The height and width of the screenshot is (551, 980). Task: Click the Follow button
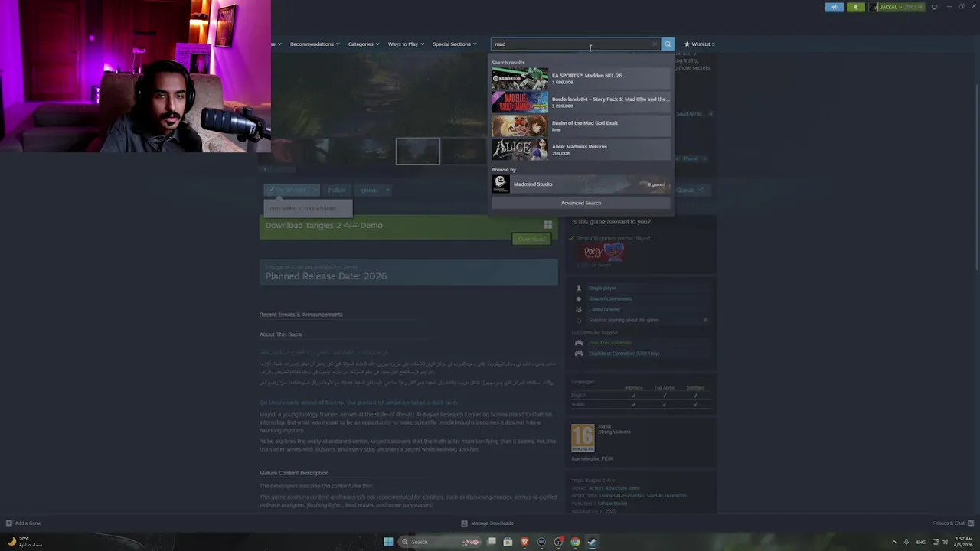(x=337, y=190)
